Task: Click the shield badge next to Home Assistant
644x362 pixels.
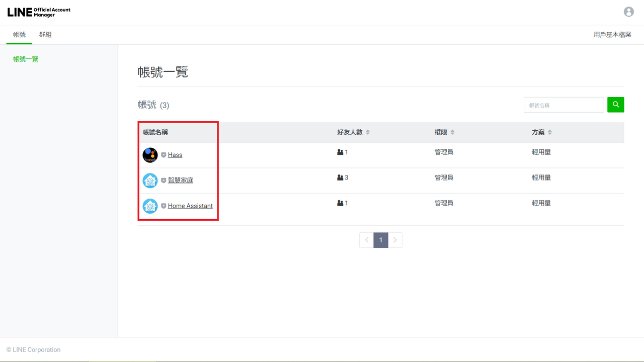Action: coord(164,206)
